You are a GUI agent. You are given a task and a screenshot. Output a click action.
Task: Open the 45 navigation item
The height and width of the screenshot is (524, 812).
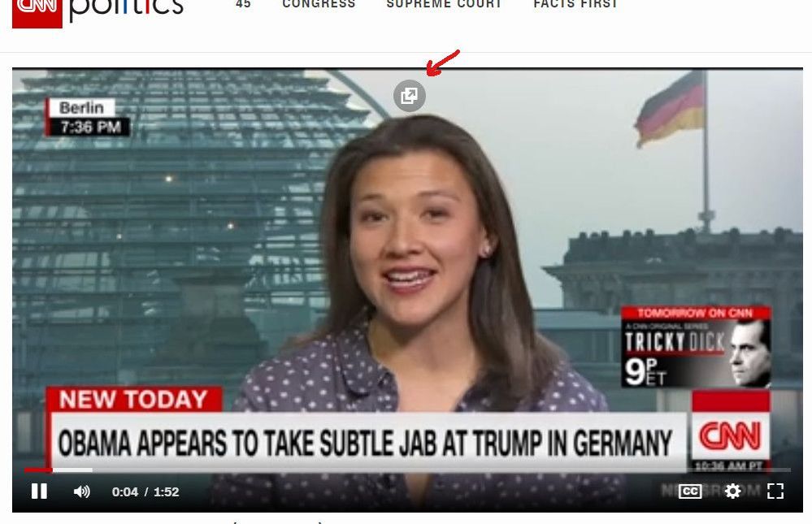click(243, 4)
